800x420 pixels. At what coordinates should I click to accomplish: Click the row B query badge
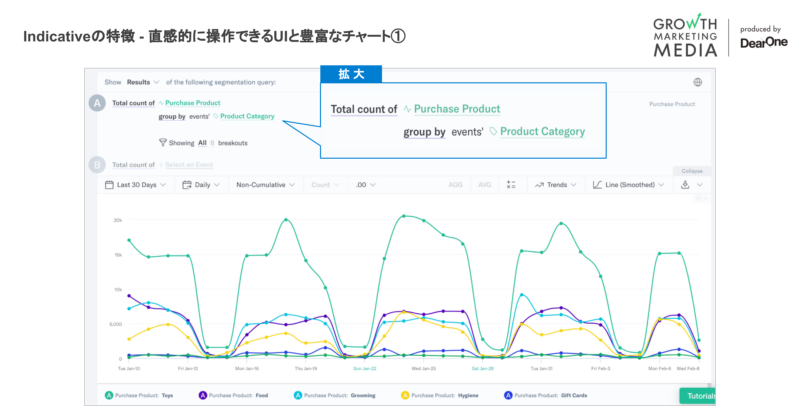(97, 164)
